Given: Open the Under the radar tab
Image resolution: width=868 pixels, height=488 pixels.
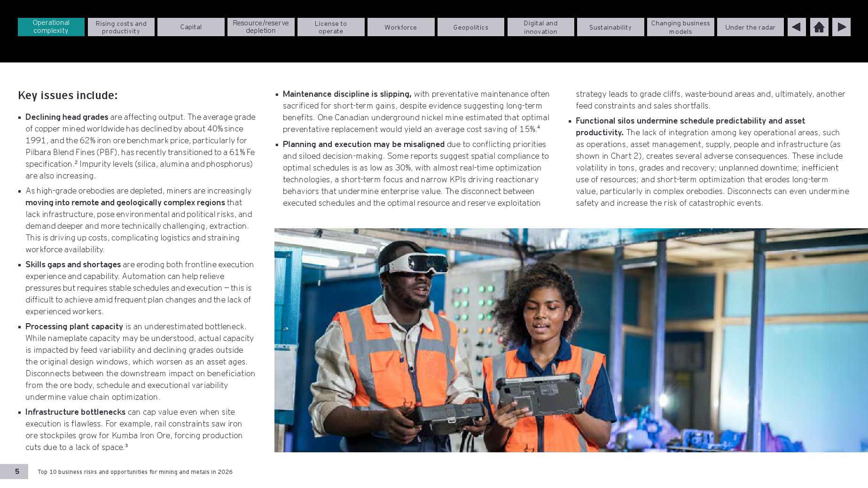Looking at the screenshot, I should pos(751,27).
